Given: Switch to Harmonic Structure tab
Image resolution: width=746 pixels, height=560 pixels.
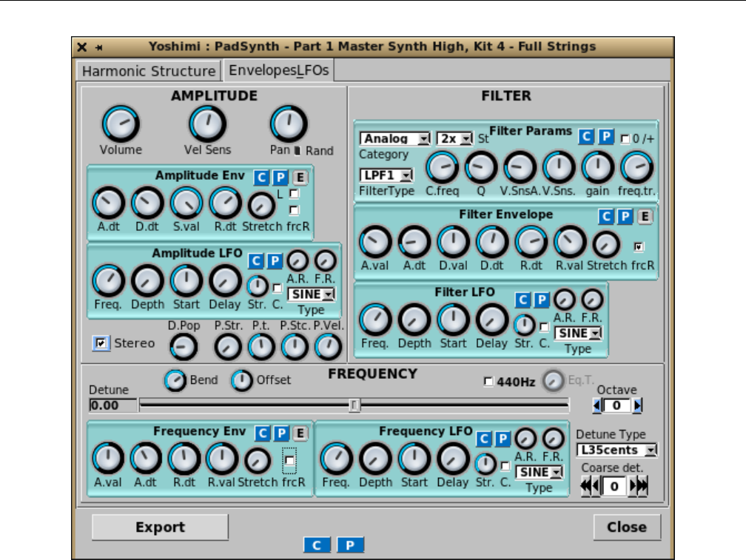Looking at the screenshot, I should tap(149, 71).
